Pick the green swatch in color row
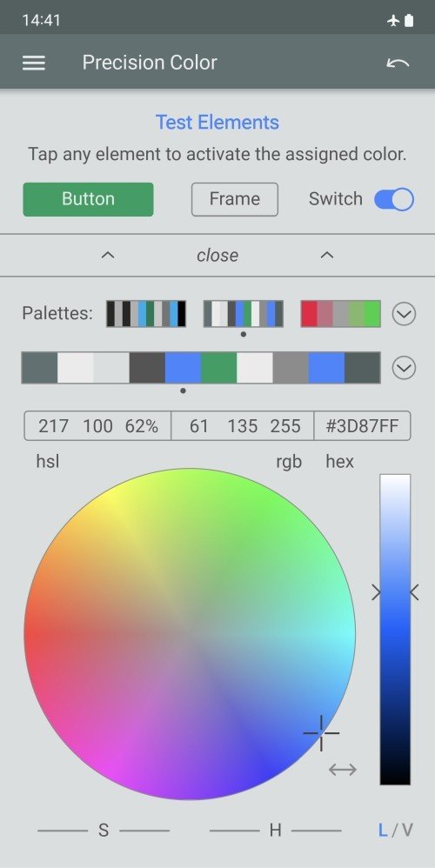Viewport: 435px width, 868px height. pos(218,368)
